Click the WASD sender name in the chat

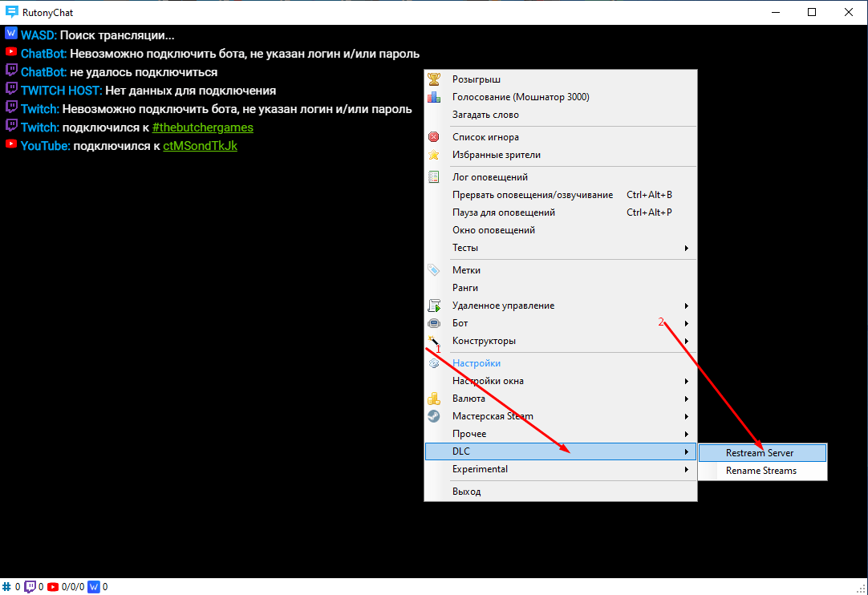pyautogui.click(x=39, y=35)
